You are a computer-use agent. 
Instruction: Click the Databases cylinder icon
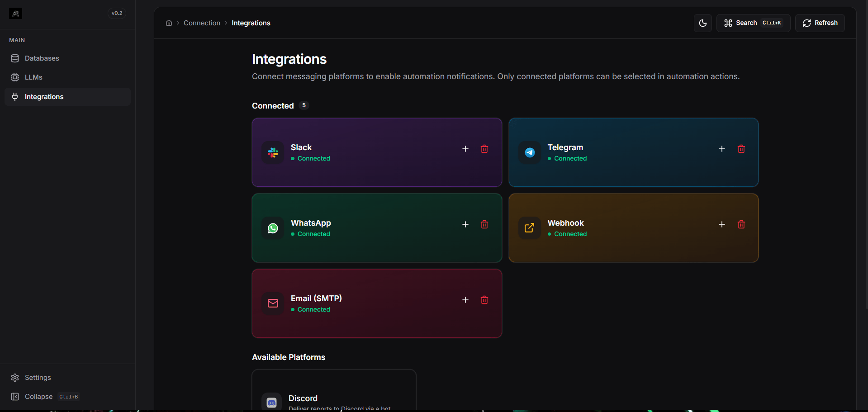pyautogui.click(x=15, y=58)
